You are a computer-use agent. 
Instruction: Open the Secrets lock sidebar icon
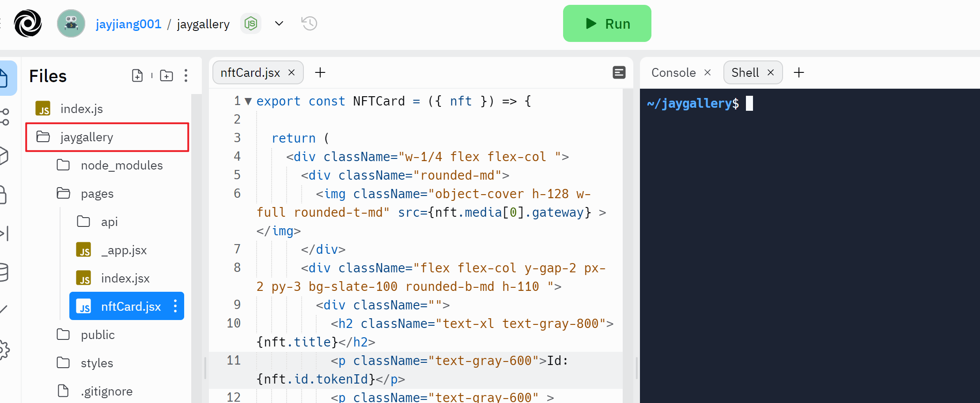4,195
